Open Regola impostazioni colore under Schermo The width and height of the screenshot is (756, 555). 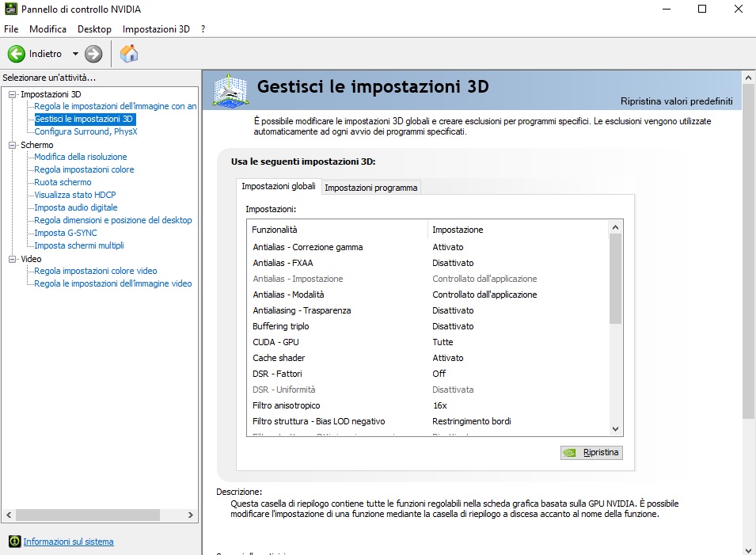coord(84,169)
